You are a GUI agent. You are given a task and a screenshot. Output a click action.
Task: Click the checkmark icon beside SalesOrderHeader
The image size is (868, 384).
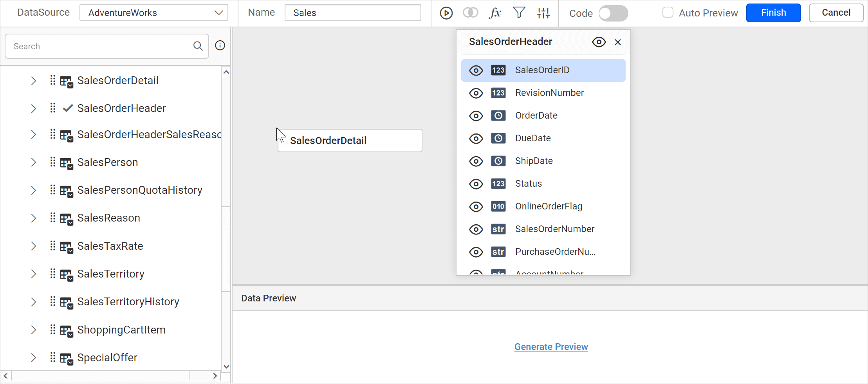point(68,108)
